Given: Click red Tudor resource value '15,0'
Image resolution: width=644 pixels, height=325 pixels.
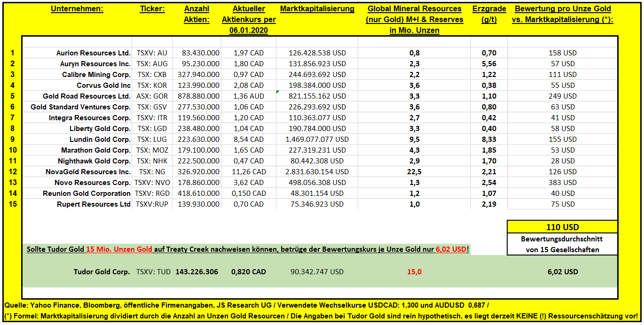Looking at the screenshot, I should pyautogui.click(x=414, y=272).
